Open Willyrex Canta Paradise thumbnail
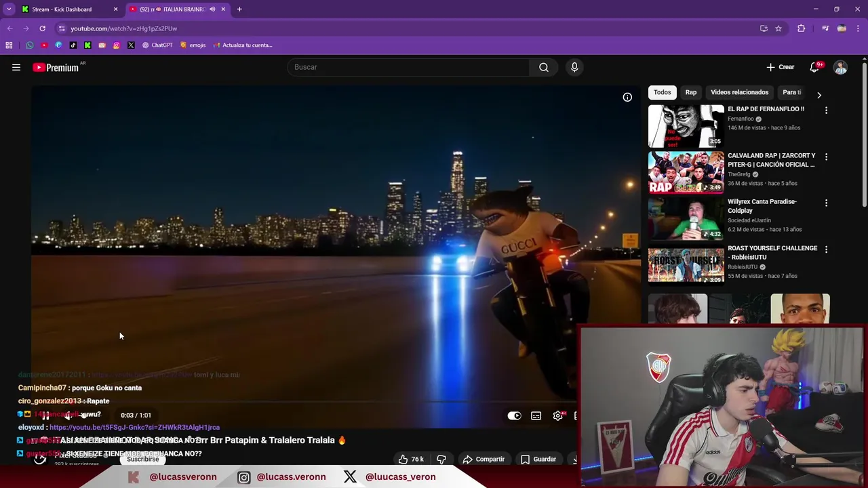This screenshot has height=488, width=868. pos(686,219)
